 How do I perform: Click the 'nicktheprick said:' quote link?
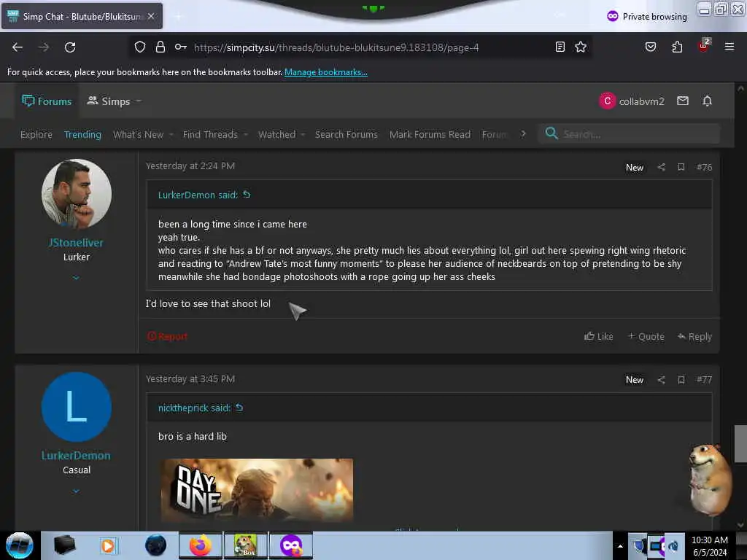(x=194, y=408)
